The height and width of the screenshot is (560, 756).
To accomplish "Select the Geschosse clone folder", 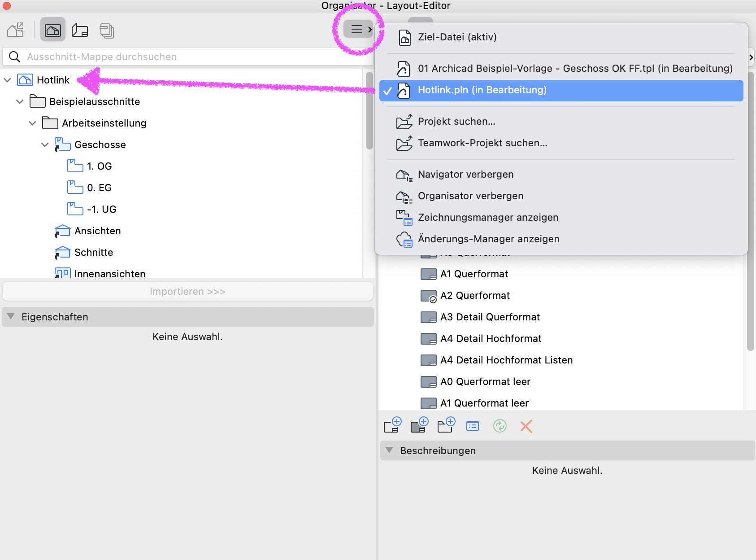I will 90,144.
